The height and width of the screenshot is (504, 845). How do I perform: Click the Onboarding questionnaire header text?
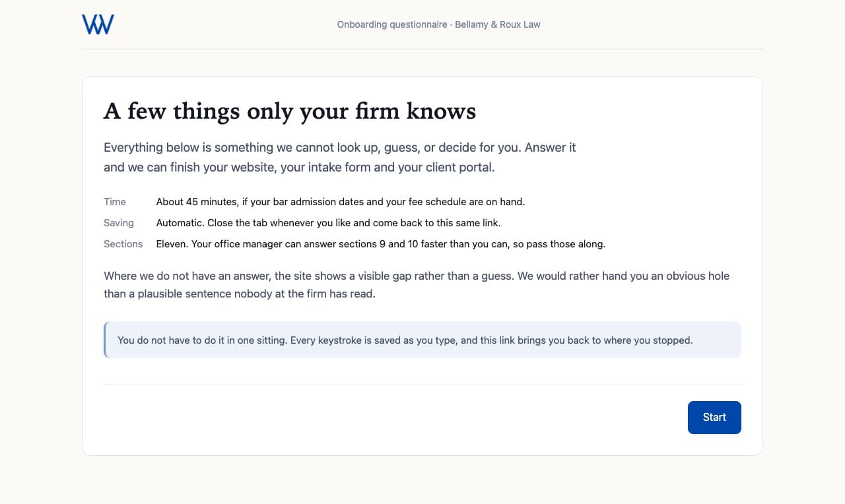click(x=392, y=24)
